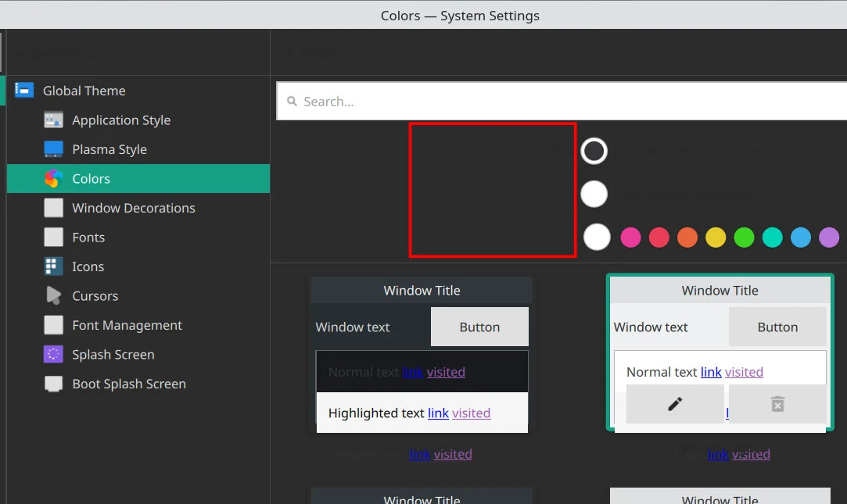This screenshot has width=847, height=504.
Task: Click the Splash Screen purple icon
Action: [x=53, y=354]
